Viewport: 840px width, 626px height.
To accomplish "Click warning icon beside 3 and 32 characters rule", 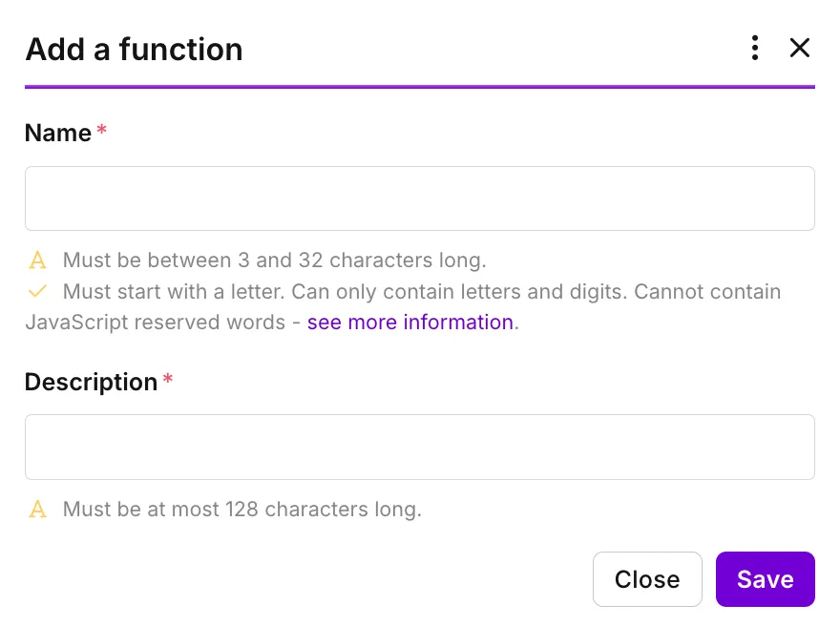I will click(x=37, y=261).
